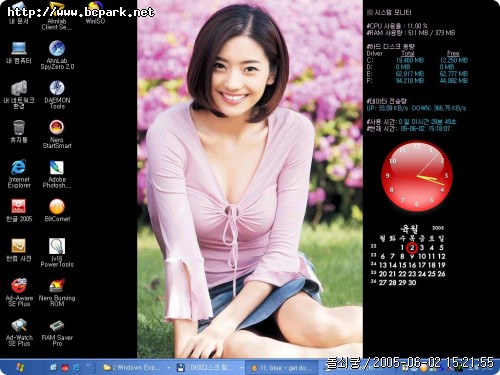Click the UP: 33.09 KB/s transfer value
Image resolution: width=500 pixels, height=375 pixels.
[387, 108]
